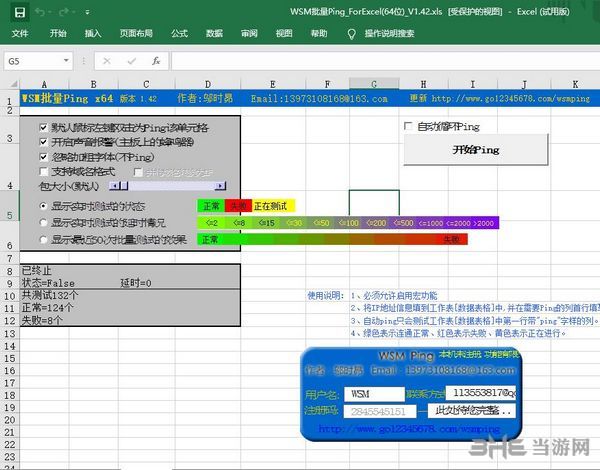This screenshot has width=600, height=470.
Task: Click the <=2 latency color swatch
Action: (x=211, y=223)
